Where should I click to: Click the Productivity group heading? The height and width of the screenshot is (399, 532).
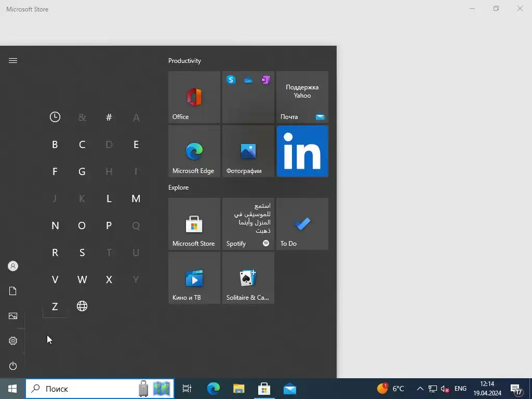184,61
